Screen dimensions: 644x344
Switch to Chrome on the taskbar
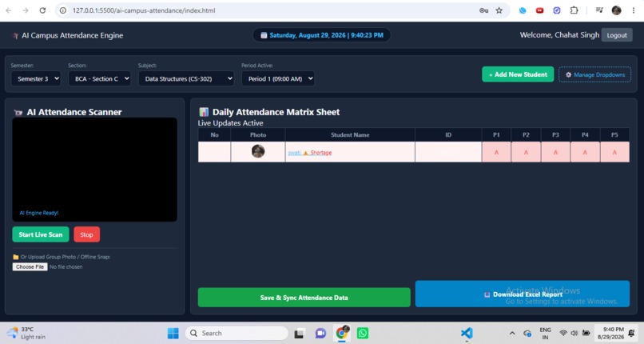click(x=342, y=333)
